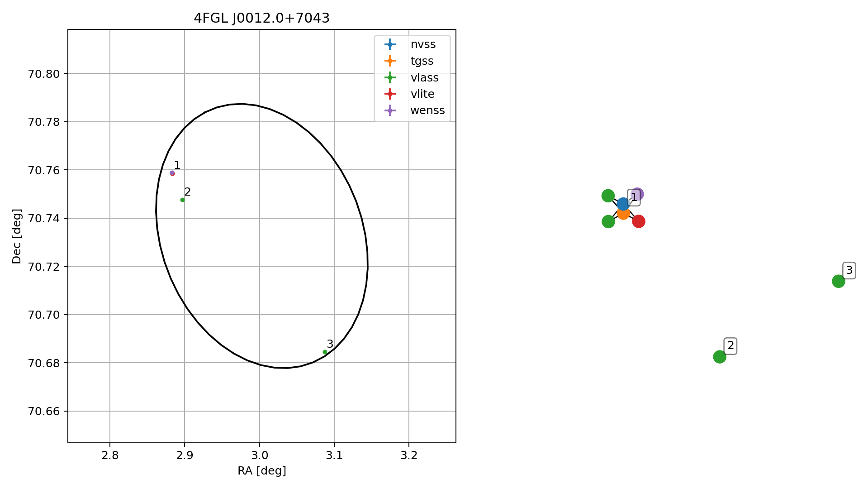This screenshot has width=868, height=489.
Task: Select the 'vlite' legend label text
Action: pos(422,94)
